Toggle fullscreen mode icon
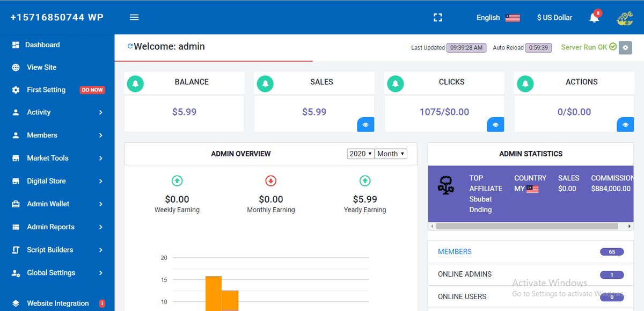 click(438, 18)
